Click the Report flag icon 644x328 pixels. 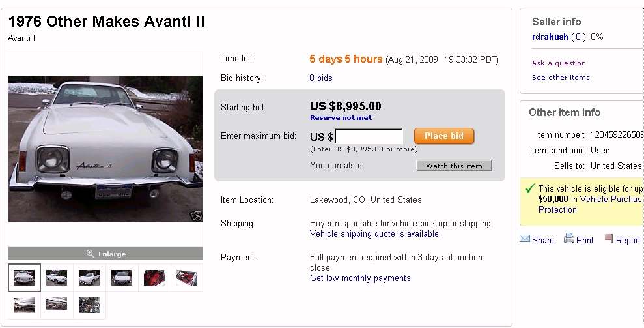(609, 239)
